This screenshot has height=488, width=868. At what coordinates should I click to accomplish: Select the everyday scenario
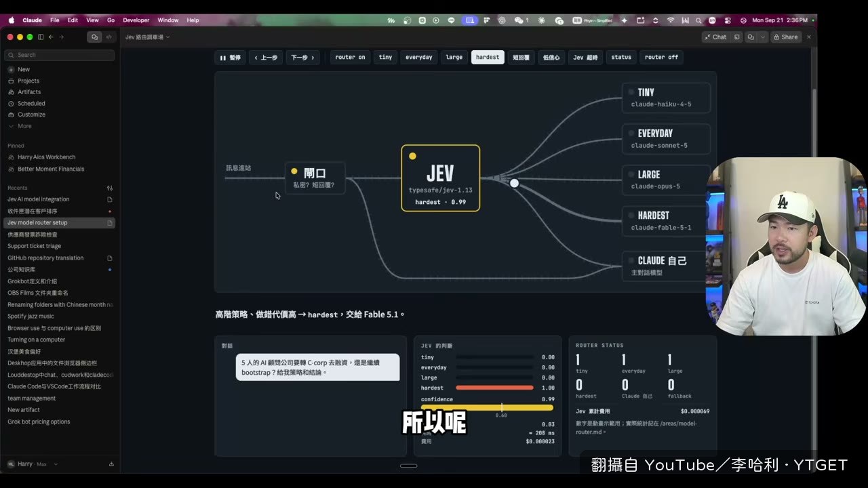point(418,58)
